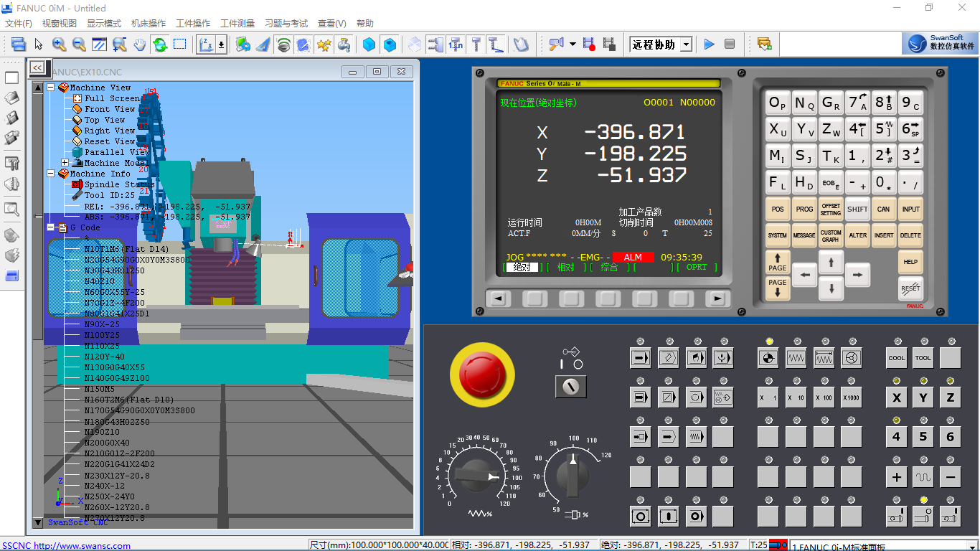Select the dashed rectangle selection tool
The height and width of the screenshot is (551, 980).
tap(179, 44)
